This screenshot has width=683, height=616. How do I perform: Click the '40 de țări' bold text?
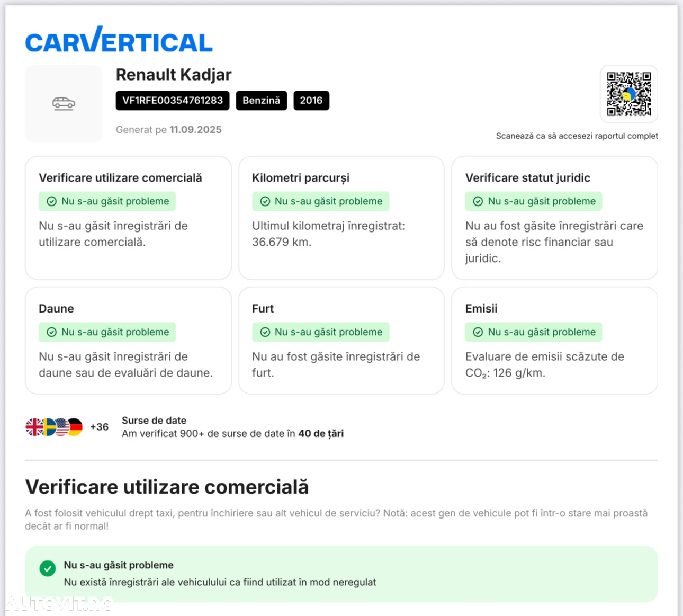[321, 434]
